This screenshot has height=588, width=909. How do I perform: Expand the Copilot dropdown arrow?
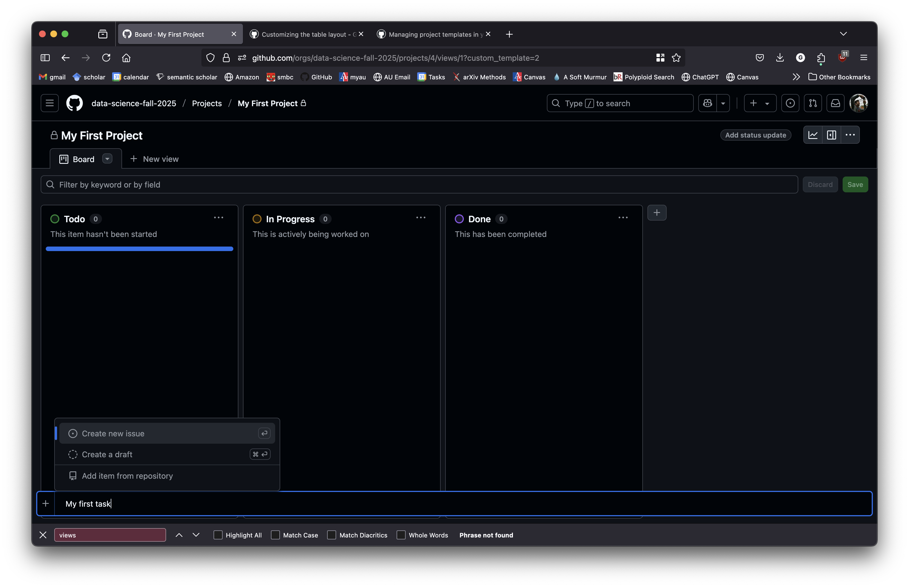(x=723, y=103)
